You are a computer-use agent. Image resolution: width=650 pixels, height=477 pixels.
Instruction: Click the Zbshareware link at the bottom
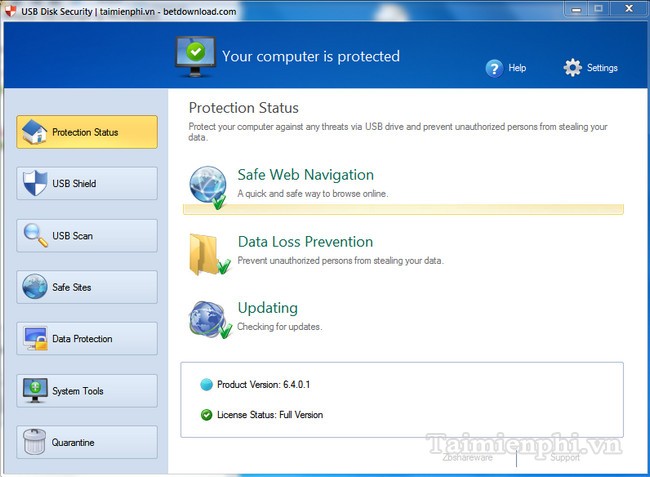[469, 458]
